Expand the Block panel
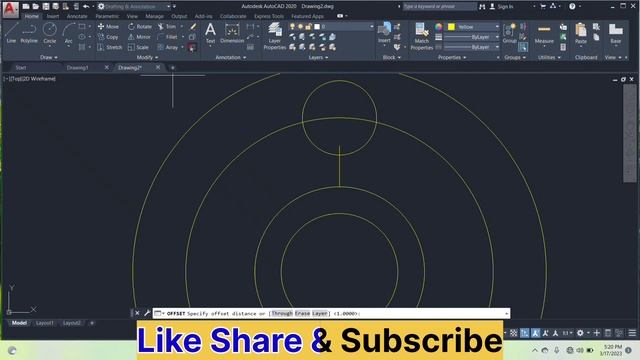The width and height of the screenshot is (640, 360). 391,58
